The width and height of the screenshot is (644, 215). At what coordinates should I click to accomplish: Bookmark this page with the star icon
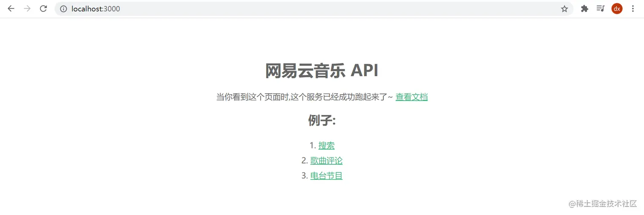(564, 9)
